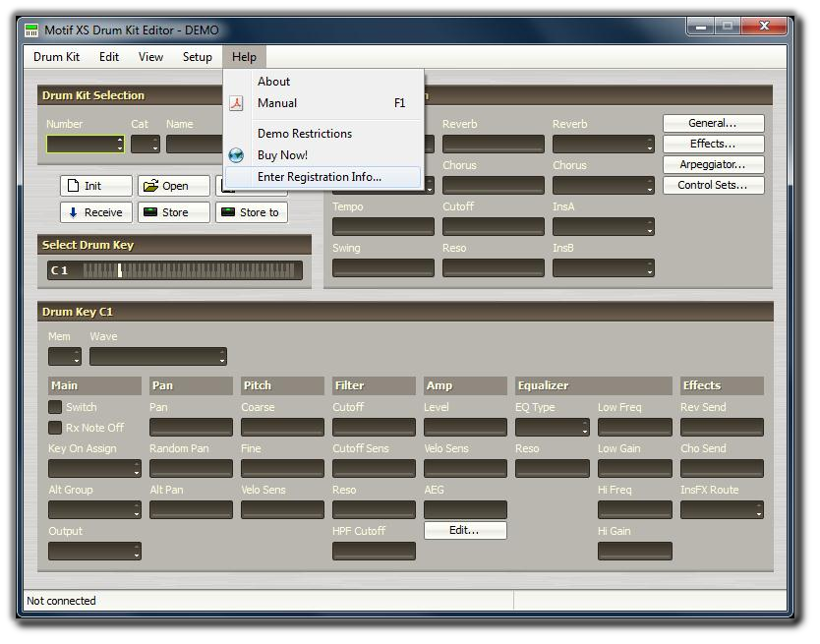Choose Buy Now! from Help menu

(x=323, y=155)
